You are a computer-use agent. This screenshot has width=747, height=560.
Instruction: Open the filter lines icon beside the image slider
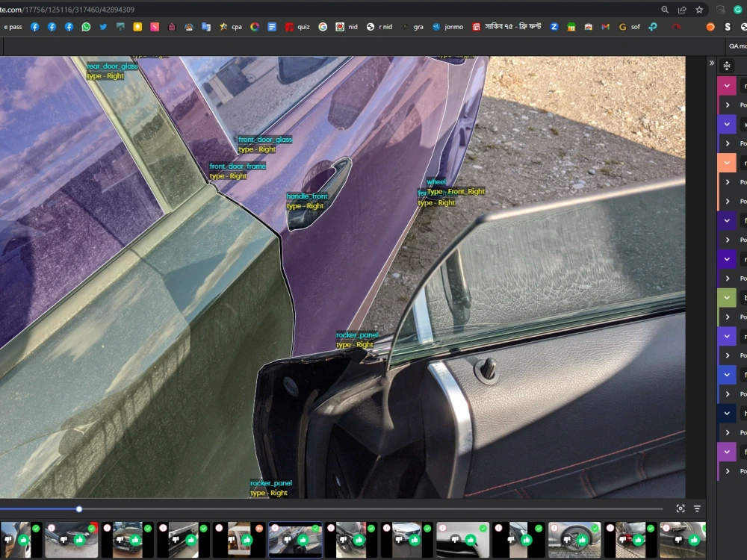point(697,508)
